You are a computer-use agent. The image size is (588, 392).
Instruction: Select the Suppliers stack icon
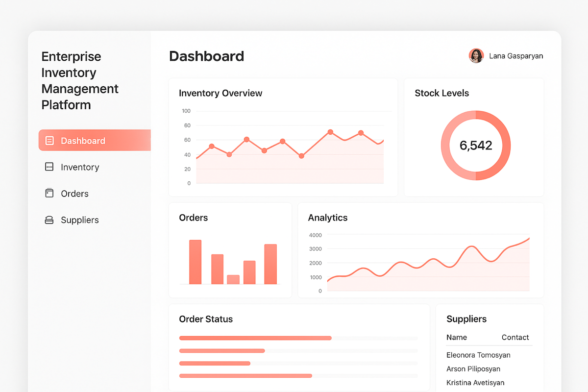(49, 220)
